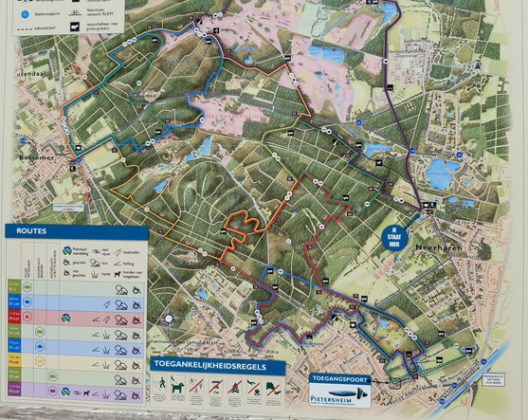Click the compass rose on the map
Image resolution: width=528 pixels, height=420 pixels.
[x=169, y=318]
